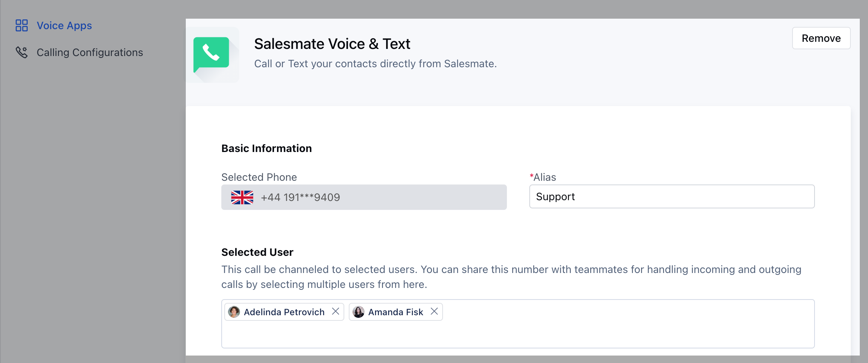Click the UK flag icon
This screenshot has height=363, width=868.
click(242, 197)
